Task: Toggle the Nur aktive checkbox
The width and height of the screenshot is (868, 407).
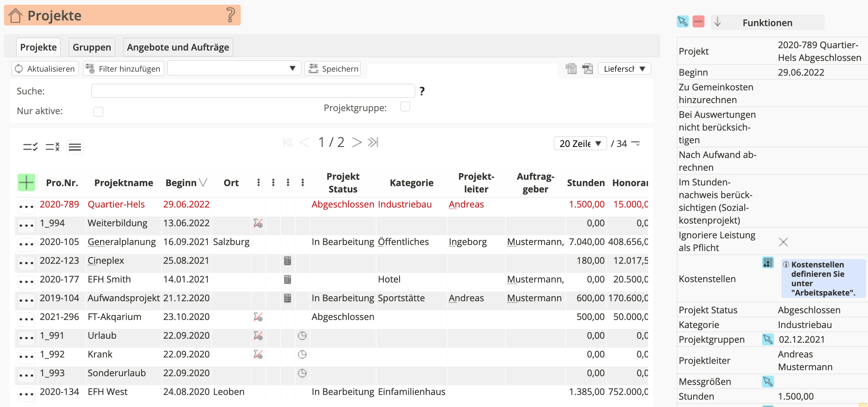Action: pyautogui.click(x=98, y=111)
